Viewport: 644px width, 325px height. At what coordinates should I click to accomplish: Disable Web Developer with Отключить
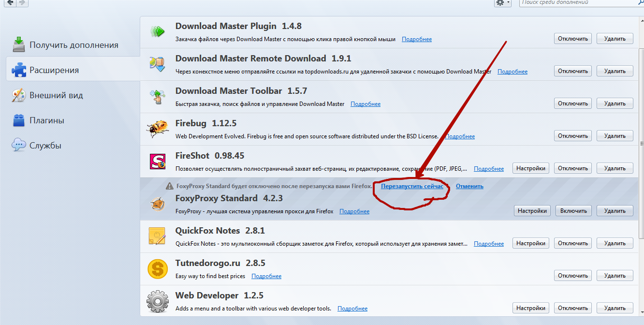[572, 308]
